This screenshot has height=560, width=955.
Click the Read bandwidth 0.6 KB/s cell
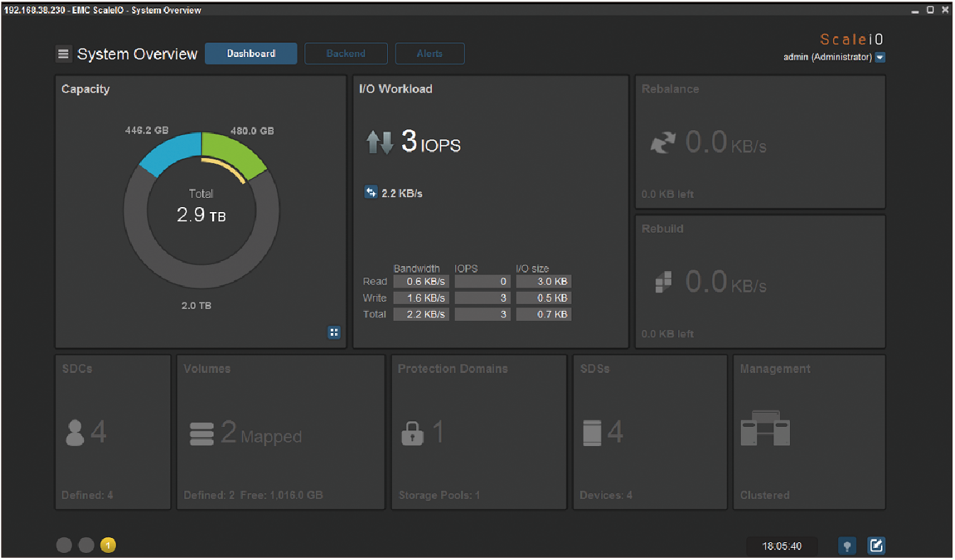point(421,282)
